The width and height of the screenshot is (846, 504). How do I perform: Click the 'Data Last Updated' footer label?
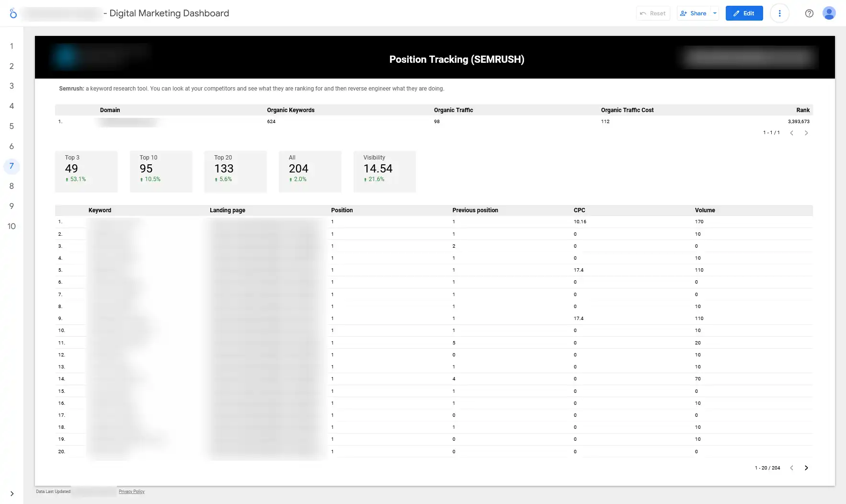(53, 492)
